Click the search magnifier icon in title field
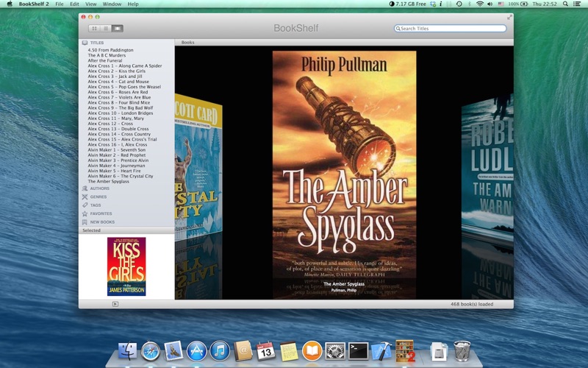This screenshot has height=368, width=588. tap(398, 29)
